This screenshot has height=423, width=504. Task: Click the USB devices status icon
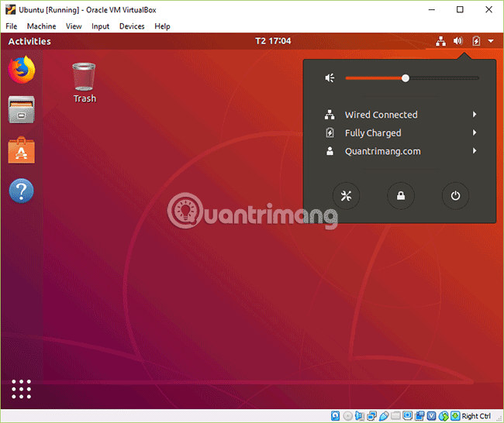384,416
